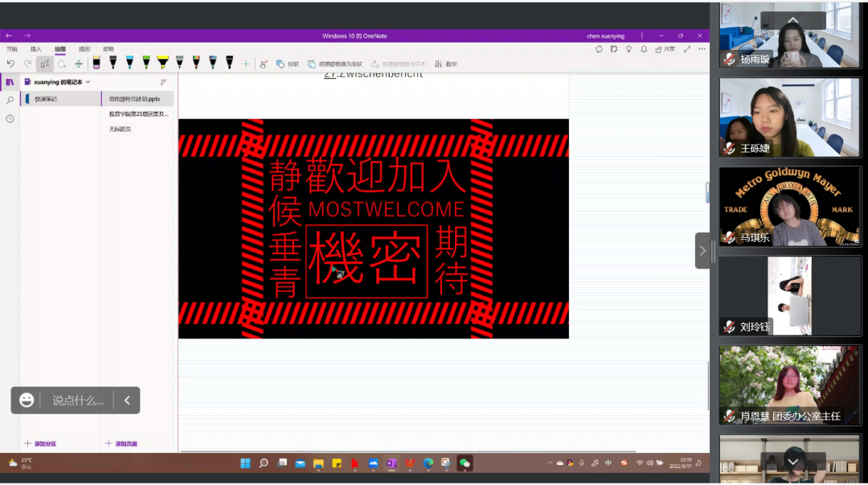Expand the participant panel side arrow
Viewport: 868px width, 485px height.
tap(702, 250)
